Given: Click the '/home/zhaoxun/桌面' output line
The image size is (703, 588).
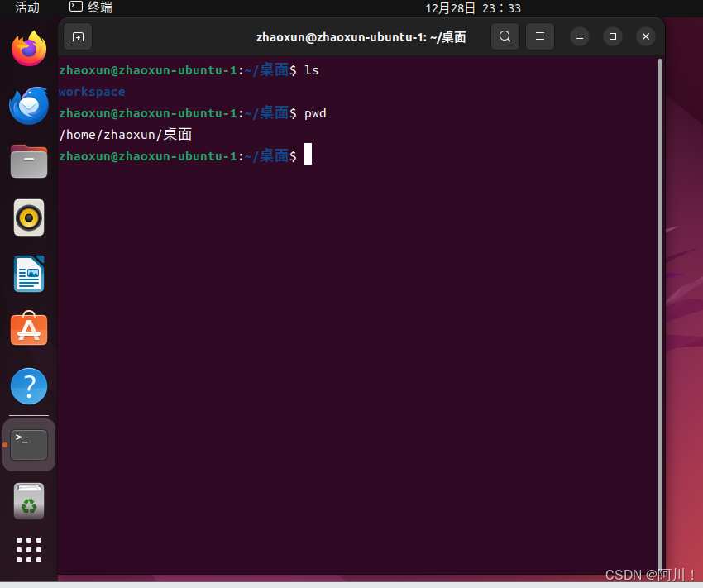Looking at the screenshot, I should [126, 135].
